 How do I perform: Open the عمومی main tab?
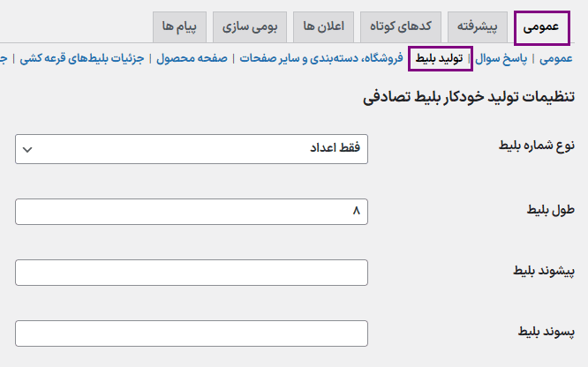[541, 27]
